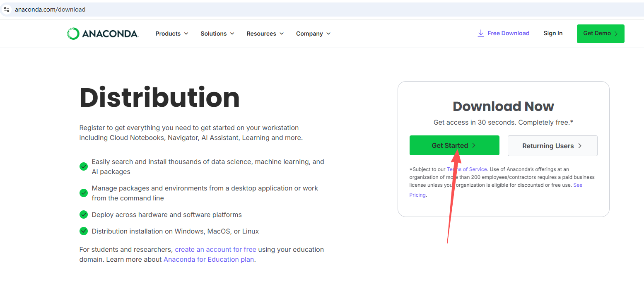Expand the Company menu
The height and width of the screenshot is (282, 644).
pos(314,34)
